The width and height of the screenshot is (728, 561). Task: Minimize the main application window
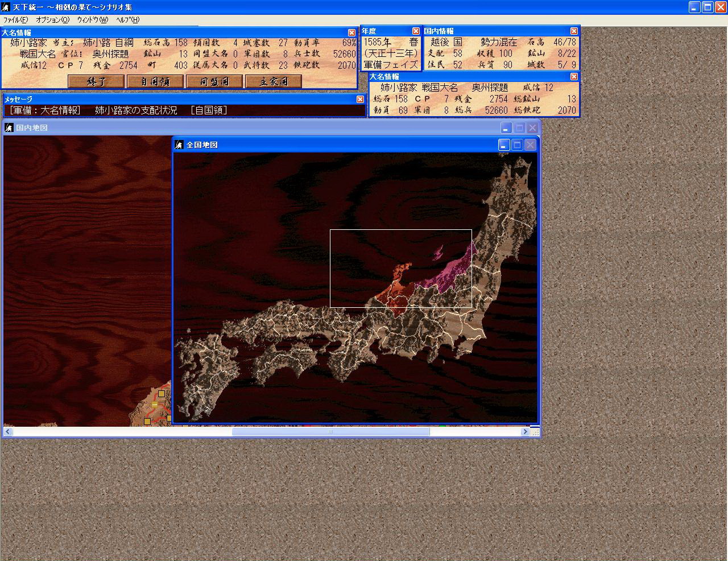[694, 7]
